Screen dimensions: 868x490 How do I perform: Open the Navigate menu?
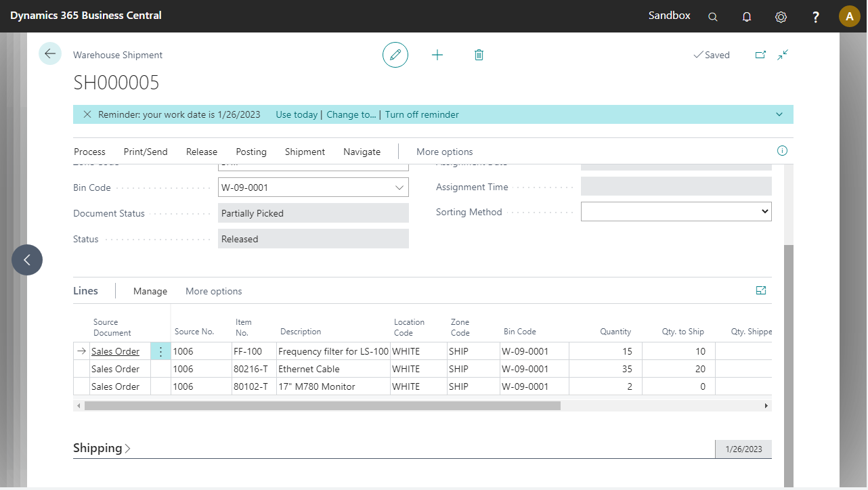(362, 152)
